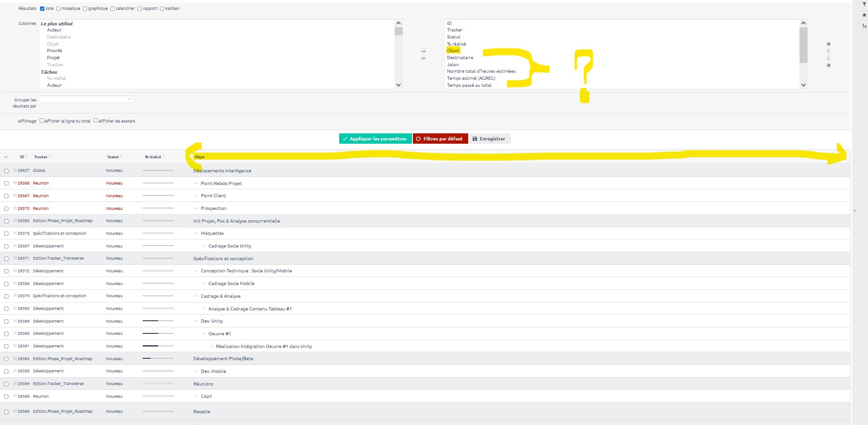Click the star favorites icon in sidebar
Screen dimensions: 868x425
click(x=864, y=15)
